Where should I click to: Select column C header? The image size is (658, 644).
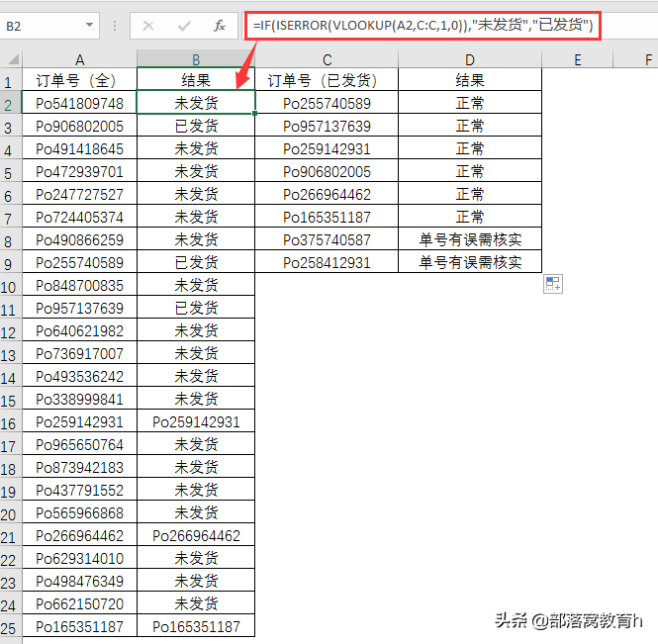[x=327, y=59]
